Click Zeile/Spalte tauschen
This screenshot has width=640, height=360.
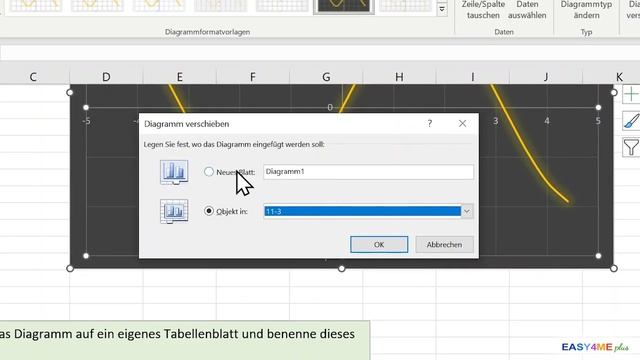[x=483, y=10]
